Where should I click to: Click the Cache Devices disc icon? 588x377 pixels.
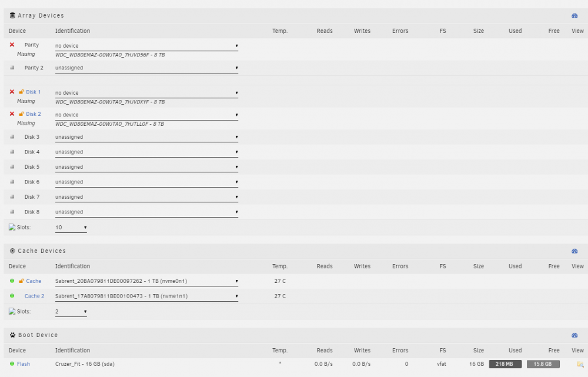(12, 251)
